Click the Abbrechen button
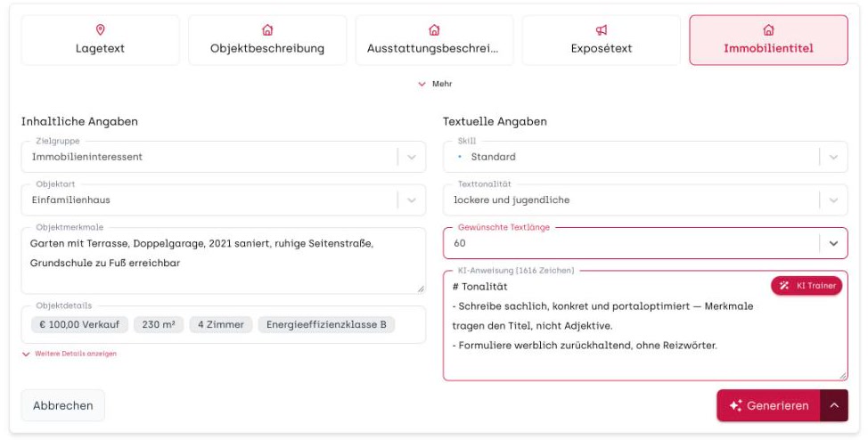868x440 pixels. tap(62, 405)
